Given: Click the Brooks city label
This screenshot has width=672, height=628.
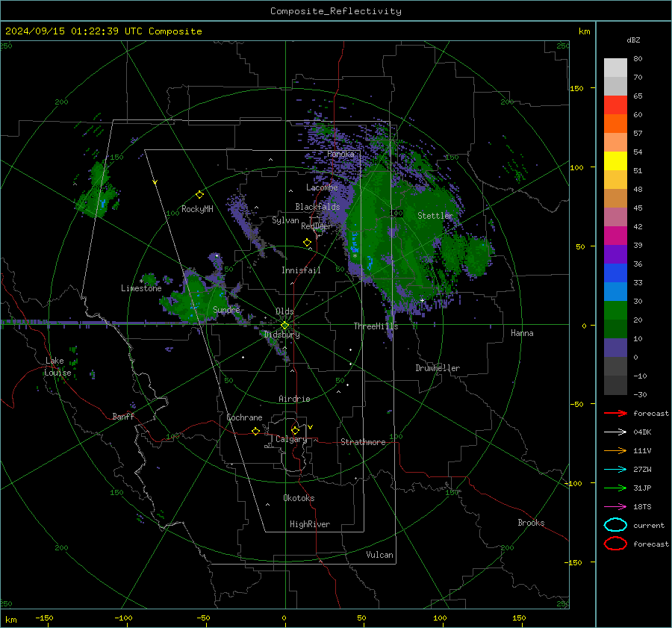Looking at the screenshot, I should [531, 523].
